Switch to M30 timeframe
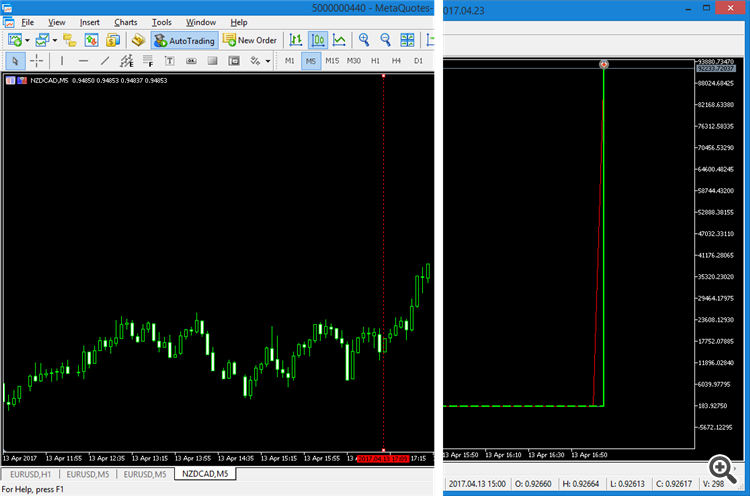 (x=353, y=61)
